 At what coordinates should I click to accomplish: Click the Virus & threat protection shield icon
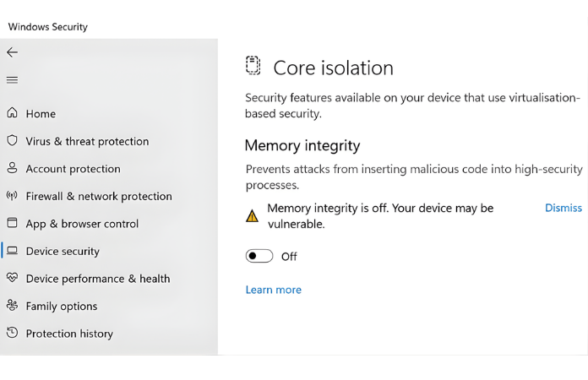point(12,141)
